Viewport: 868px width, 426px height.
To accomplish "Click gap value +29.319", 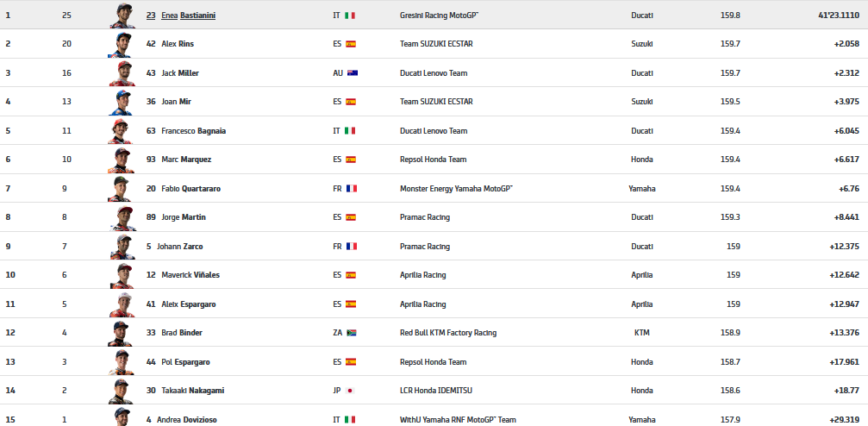I will point(845,420).
